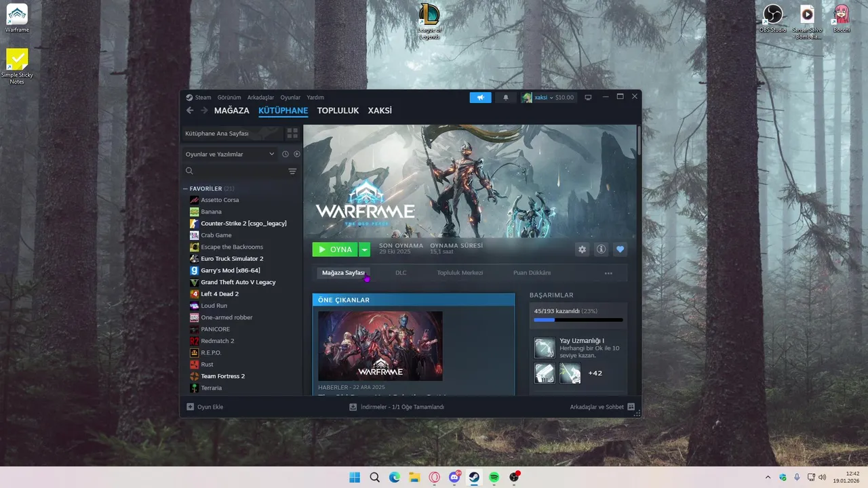Open the Steam announcements megaphone button
The width and height of the screenshot is (868, 488).
480,98
